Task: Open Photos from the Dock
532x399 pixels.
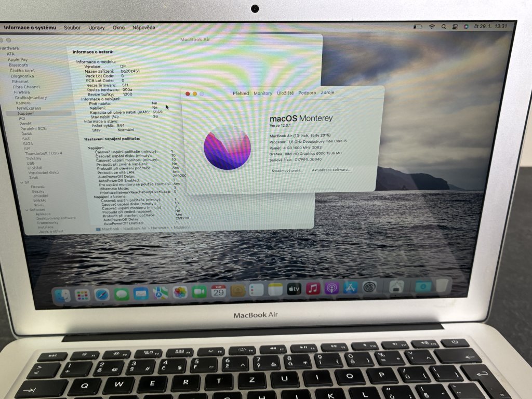Action: point(180,292)
